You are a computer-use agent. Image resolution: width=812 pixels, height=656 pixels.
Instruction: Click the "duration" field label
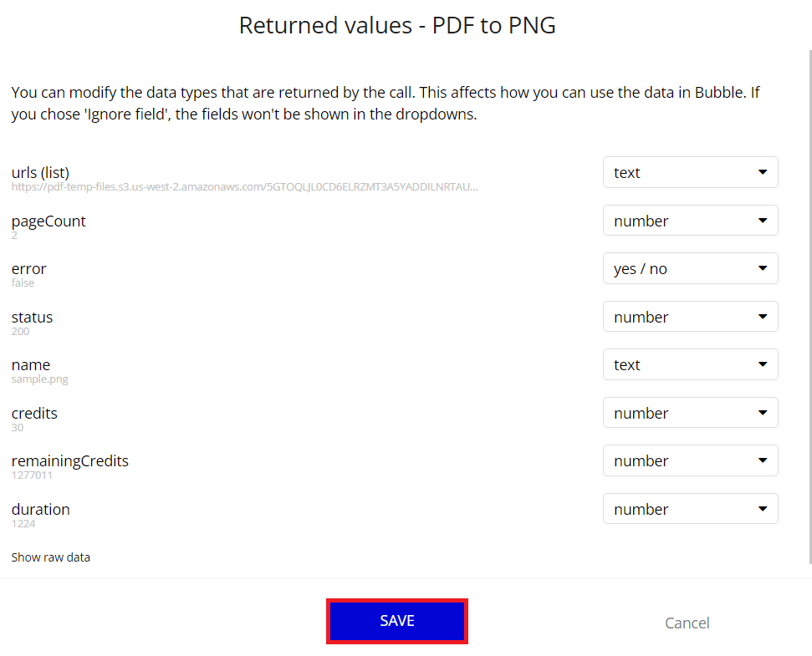[40, 509]
